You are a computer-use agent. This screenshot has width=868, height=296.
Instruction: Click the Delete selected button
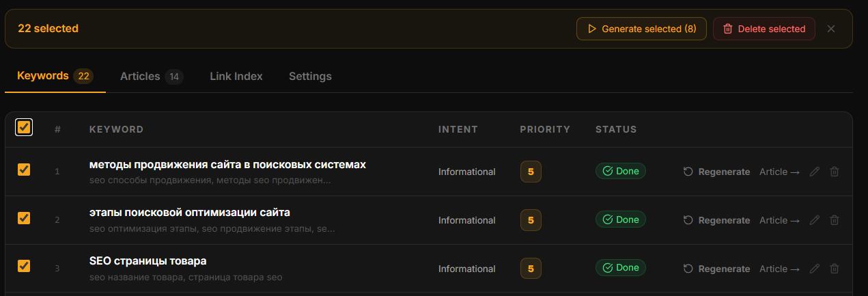[x=764, y=29]
